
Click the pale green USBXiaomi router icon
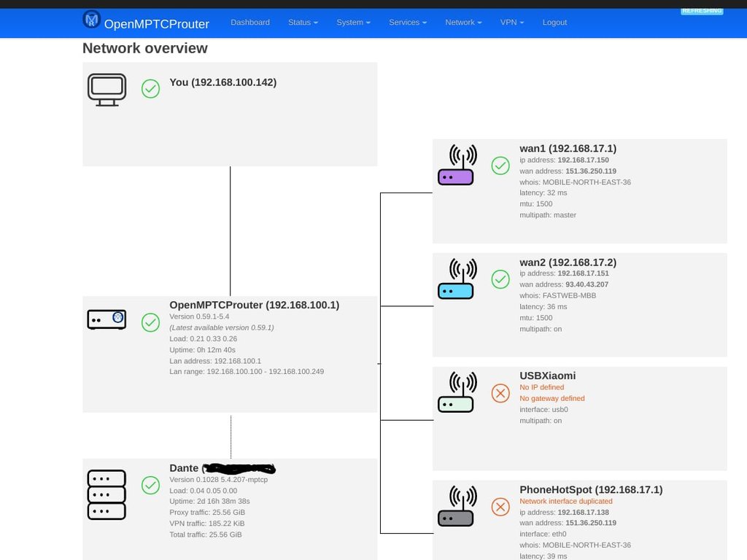coord(456,392)
